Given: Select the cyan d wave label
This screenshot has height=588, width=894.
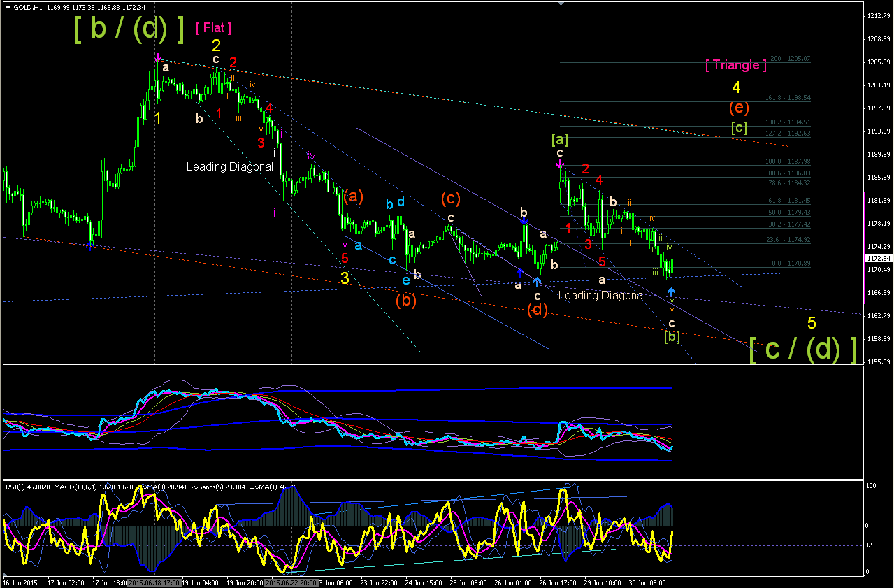Looking at the screenshot, I should pos(401,202).
